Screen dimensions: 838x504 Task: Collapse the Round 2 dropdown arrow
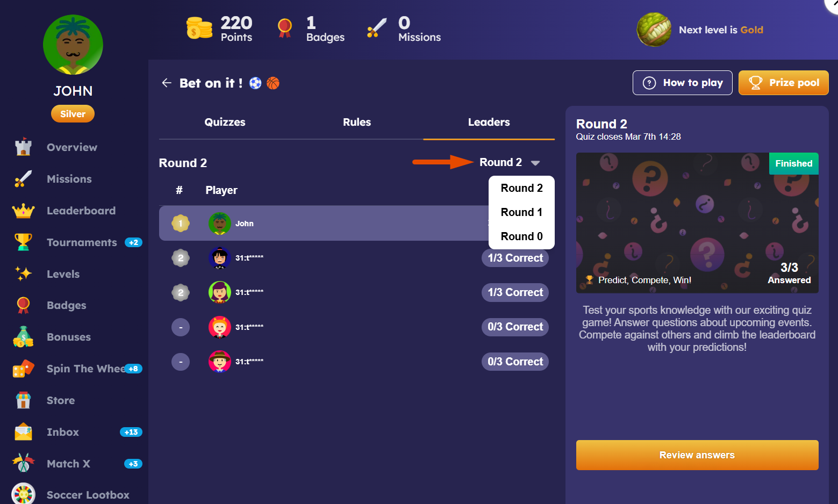(x=535, y=163)
